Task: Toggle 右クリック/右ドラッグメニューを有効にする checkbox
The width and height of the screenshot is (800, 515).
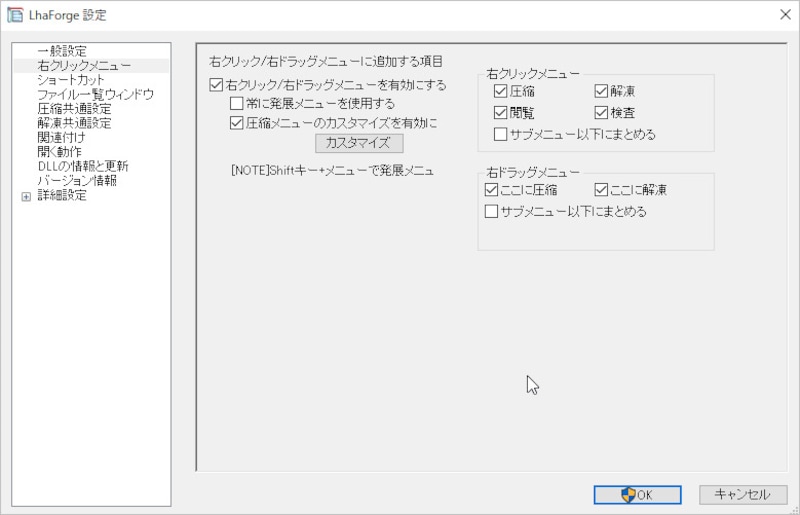Action: click(x=216, y=85)
